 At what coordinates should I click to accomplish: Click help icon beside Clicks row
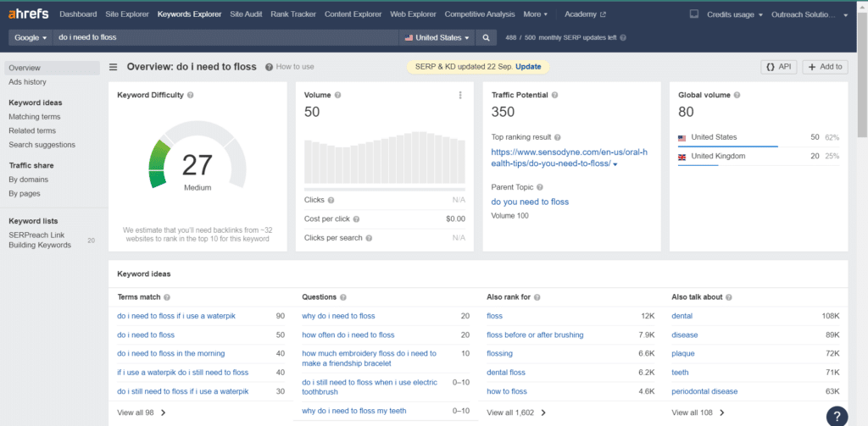point(331,200)
